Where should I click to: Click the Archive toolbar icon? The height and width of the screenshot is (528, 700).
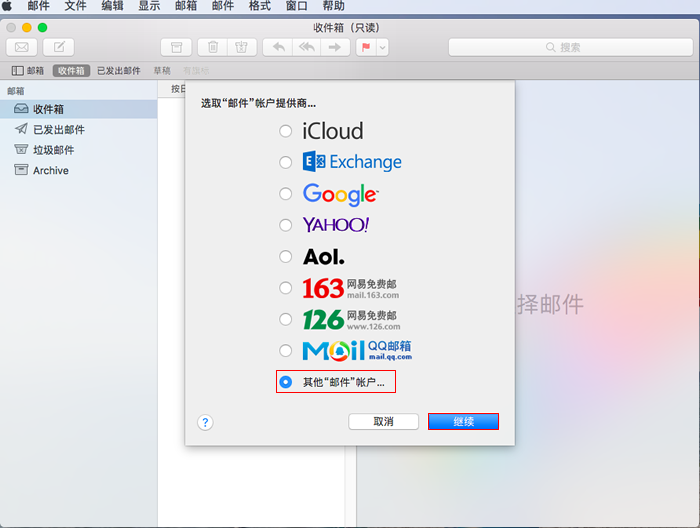tap(176, 47)
